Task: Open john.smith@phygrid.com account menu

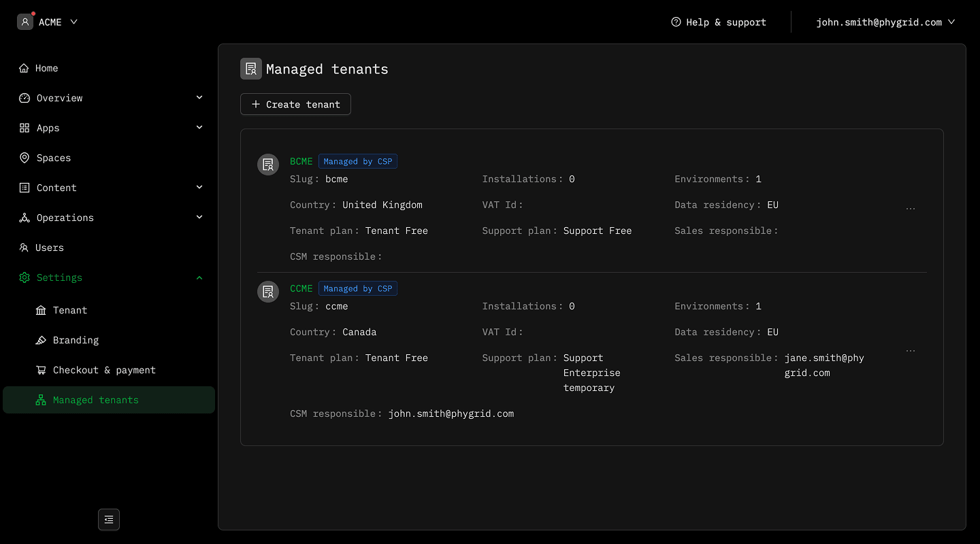Action: [x=885, y=22]
